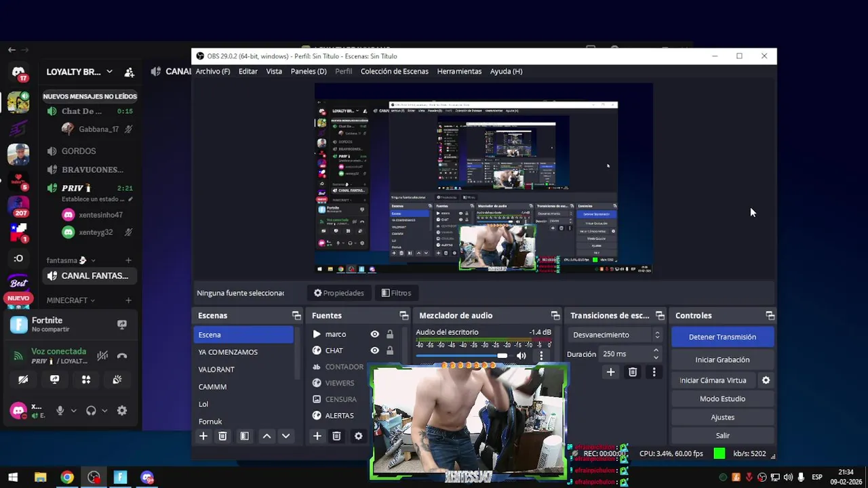The height and width of the screenshot is (488, 868).
Task: Open Chrome from Windows taskbar
Action: 67,477
